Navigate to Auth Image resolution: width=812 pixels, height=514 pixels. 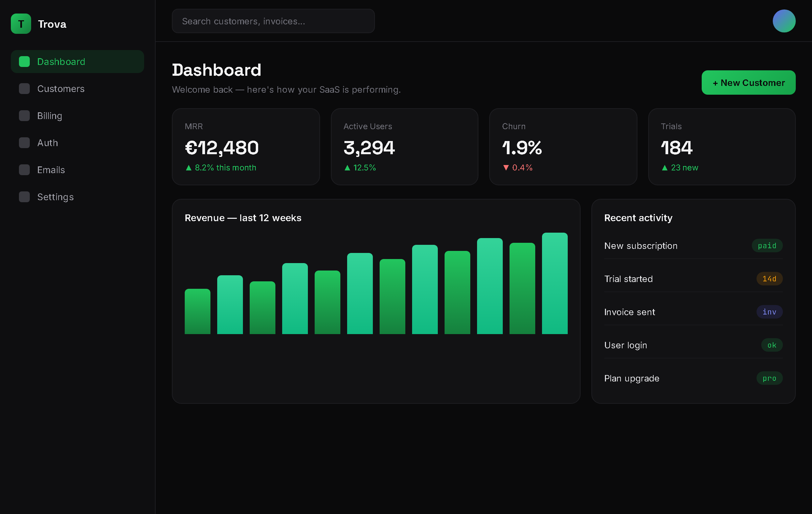(77, 143)
